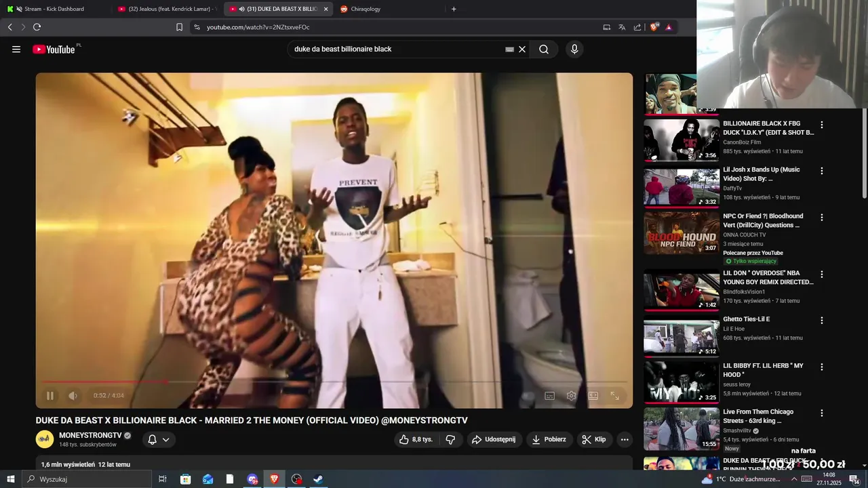Click the Windows Start button

pyautogui.click(x=11, y=479)
